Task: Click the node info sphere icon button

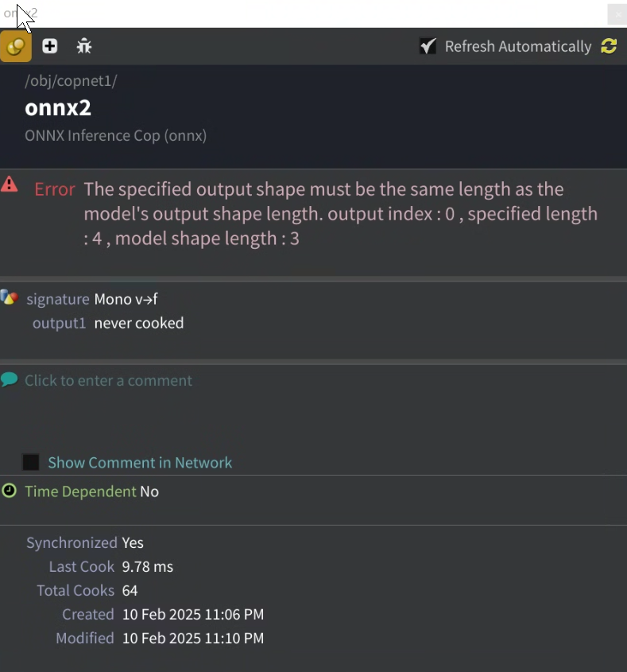Action: click(x=16, y=46)
